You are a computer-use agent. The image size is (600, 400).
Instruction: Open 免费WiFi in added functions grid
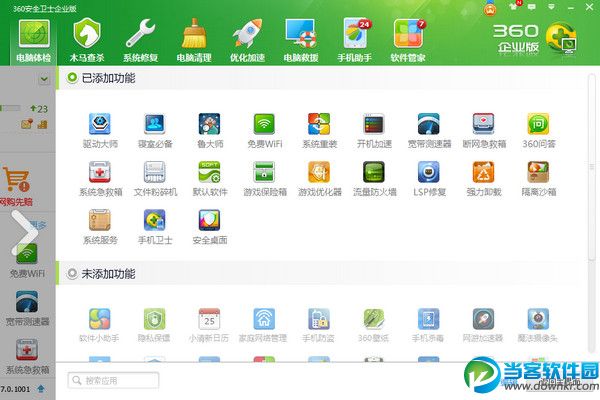[264, 131]
